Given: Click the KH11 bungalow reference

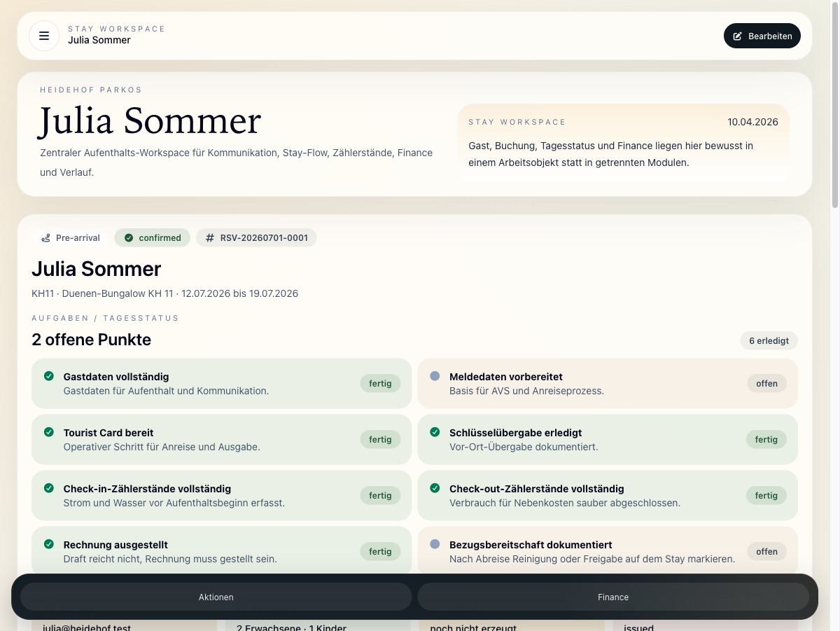Looking at the screenshot, I should [42, 293].
